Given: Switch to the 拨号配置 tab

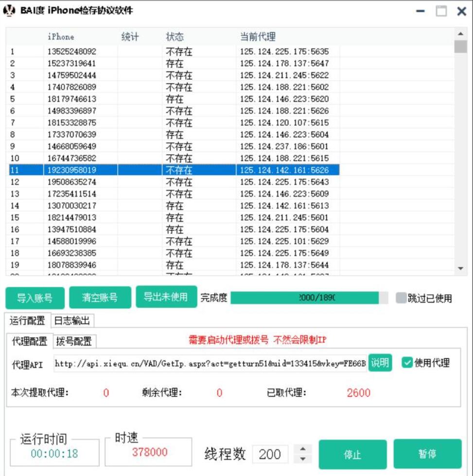Looking at the screenshot, I should (x=74, y=341).
